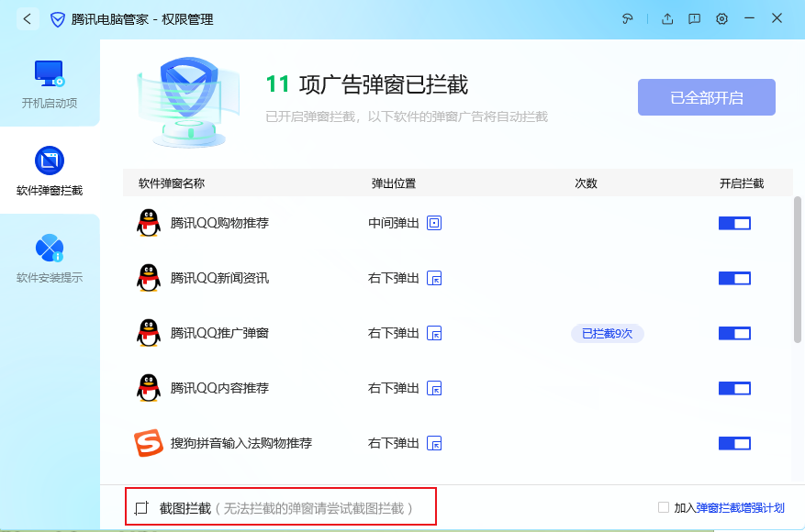
Task: Click the 截图拦截 screenshot intercept option
Action: 281,506
